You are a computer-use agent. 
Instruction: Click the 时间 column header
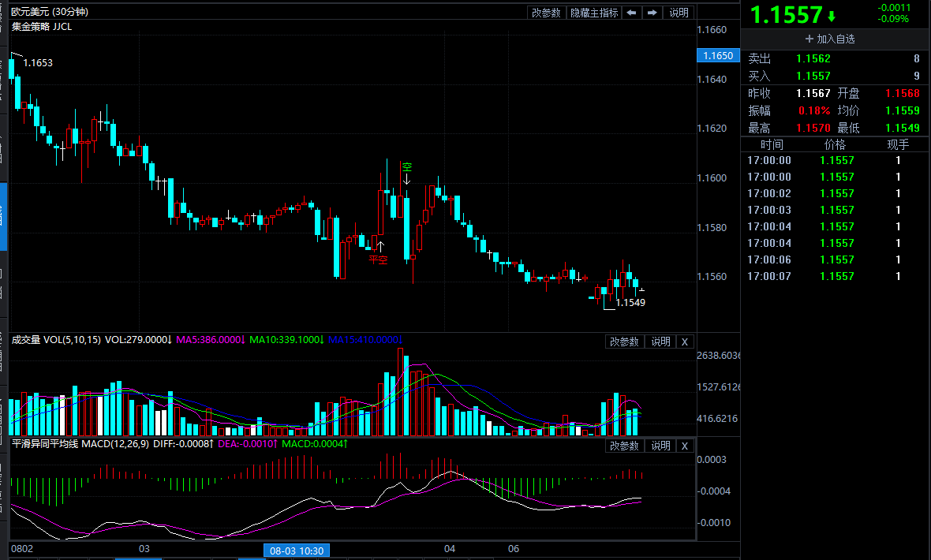pyautogui.click(x=772, y=144)
